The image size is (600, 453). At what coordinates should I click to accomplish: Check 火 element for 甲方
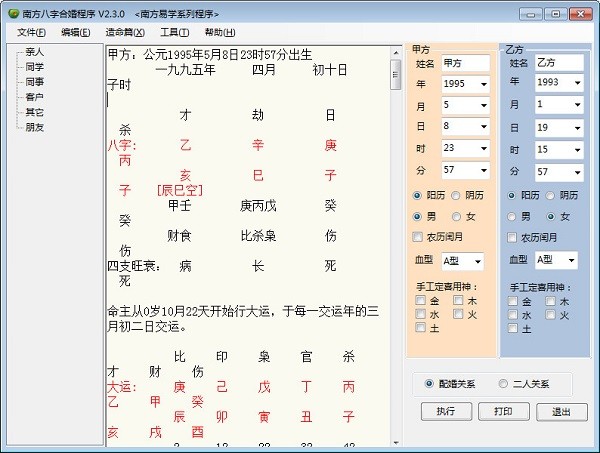pos(458,314)
